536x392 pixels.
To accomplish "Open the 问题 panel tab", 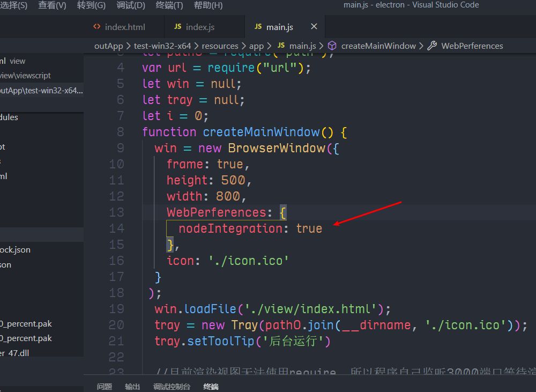I will [105, 387].
